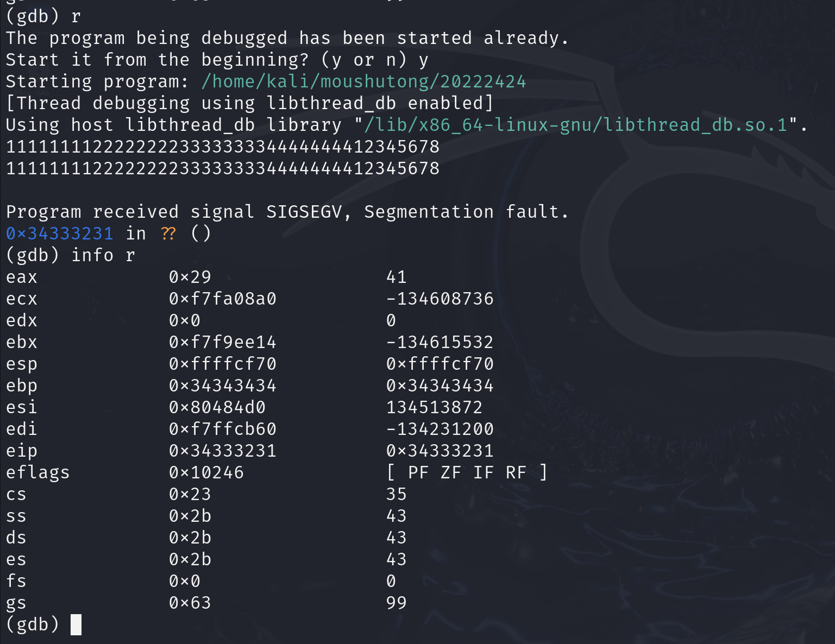Click the SIGSEGV Segmentation fault message
Screen dimensions: 835x644
click(287, 212)
